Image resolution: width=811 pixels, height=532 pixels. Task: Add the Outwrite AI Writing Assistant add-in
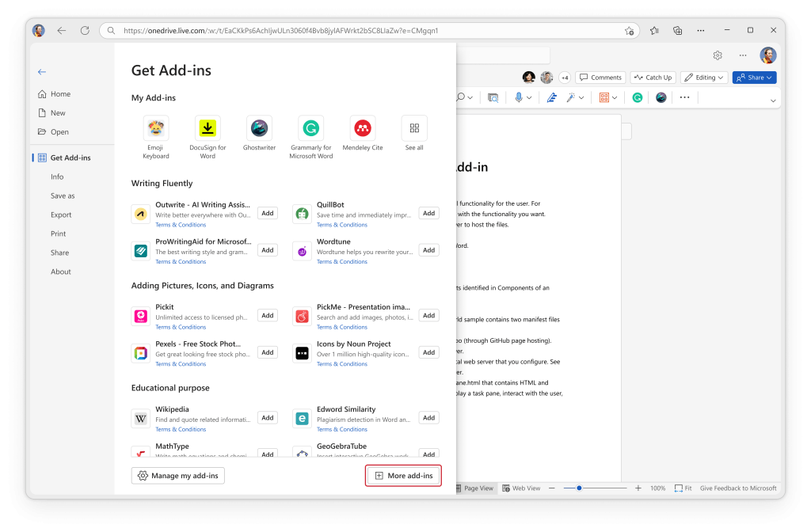[268, 213]
